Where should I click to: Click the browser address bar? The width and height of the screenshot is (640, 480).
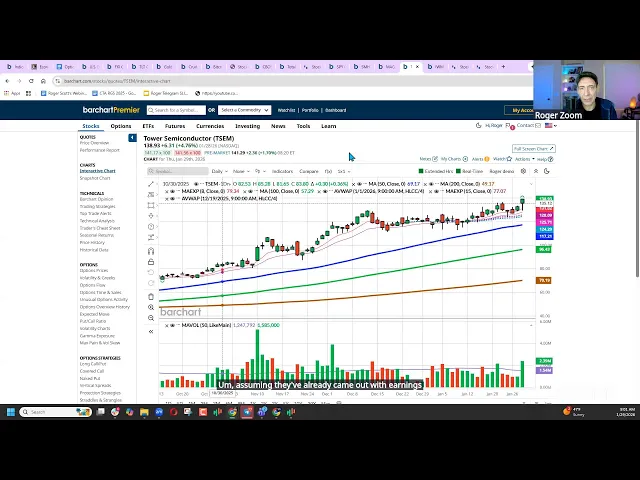[x=292, y=81]
